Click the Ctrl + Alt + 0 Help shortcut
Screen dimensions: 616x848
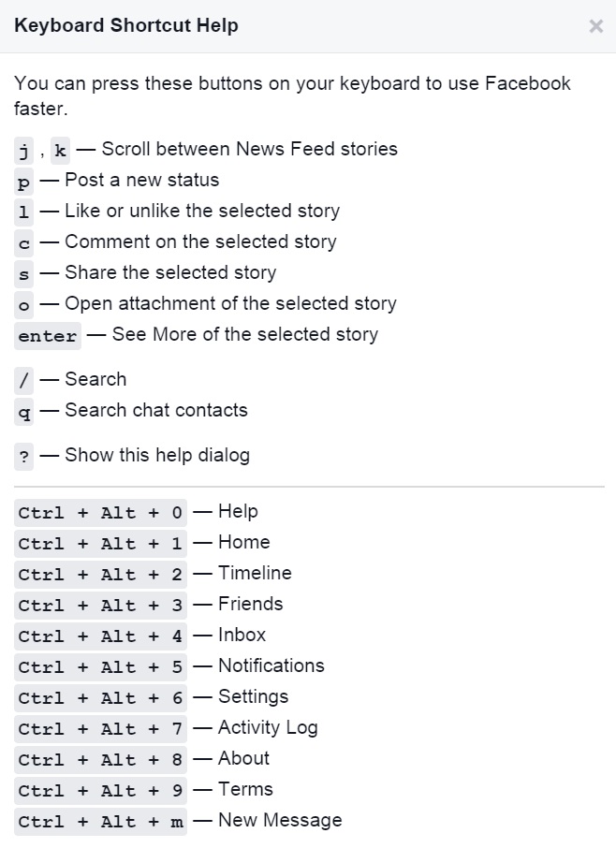click(101, 512)
